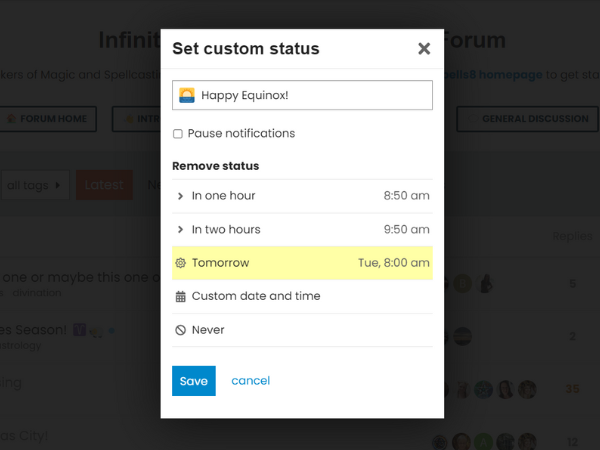Click the Save button

click(193, 381)
